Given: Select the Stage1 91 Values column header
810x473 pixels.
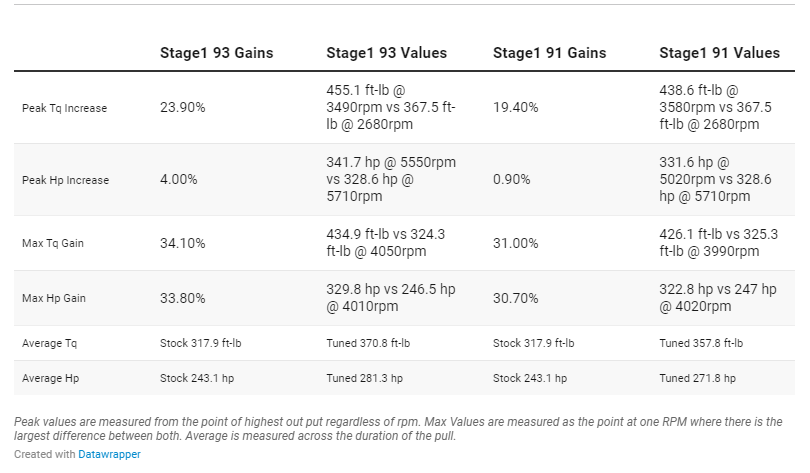Looking at the screenshot, I should point(719,53).
